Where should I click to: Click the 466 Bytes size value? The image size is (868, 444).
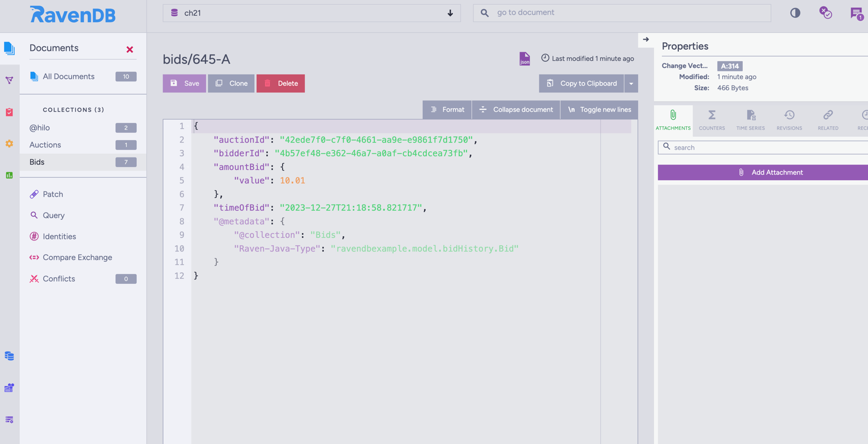pyautogui.click(x=733, y=88)
